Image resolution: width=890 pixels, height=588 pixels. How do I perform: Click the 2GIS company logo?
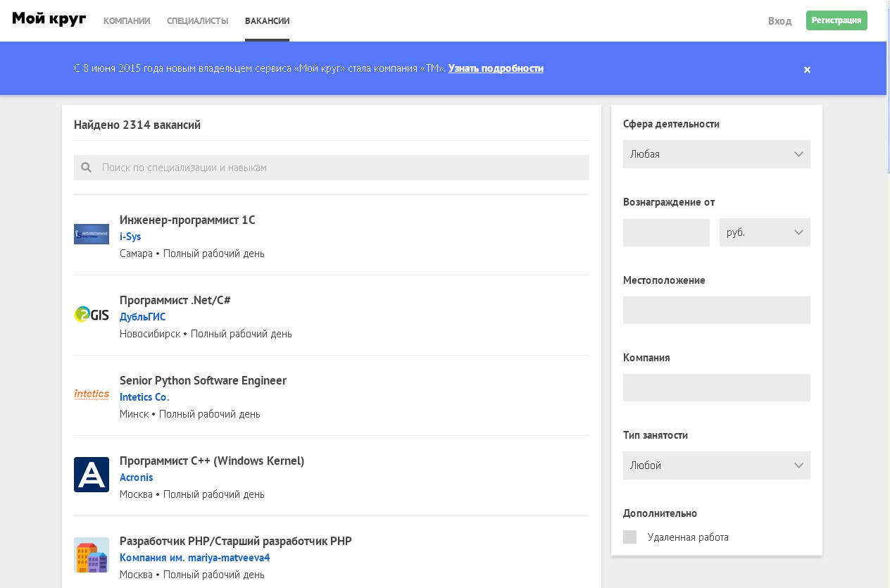(x=92, y=314)
